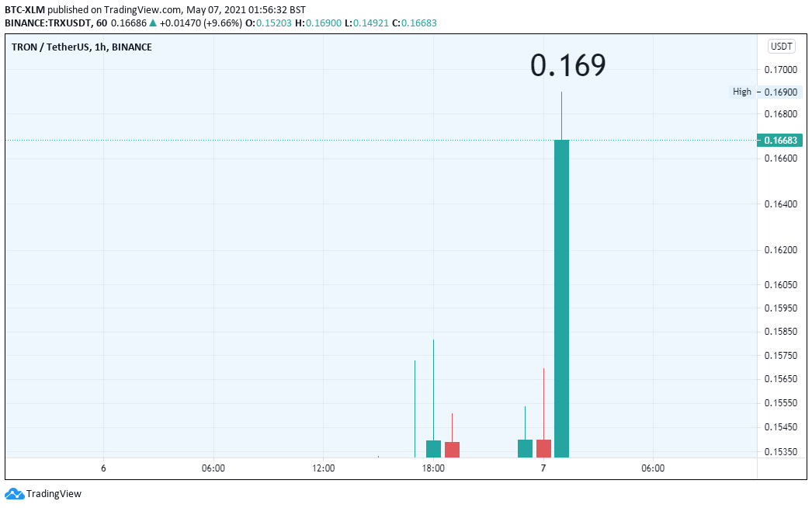Viewport: 812px width, 508px height.
Task: Click the 0.16400 price axis label
Action: [781, 204]
